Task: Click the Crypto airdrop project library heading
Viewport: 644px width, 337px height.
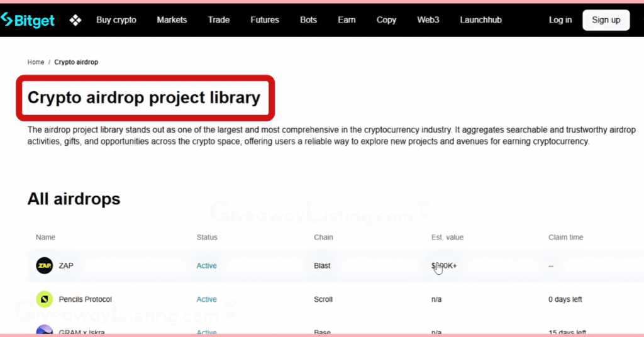Action: [x=144, y=97]
